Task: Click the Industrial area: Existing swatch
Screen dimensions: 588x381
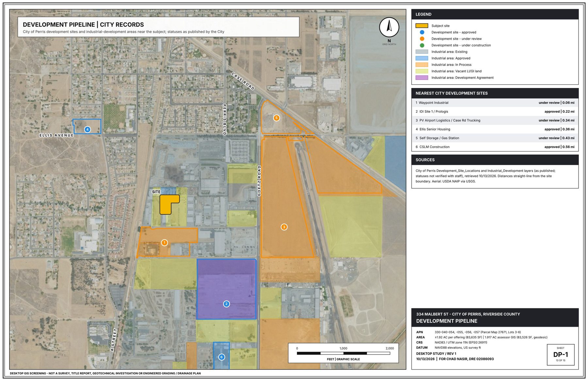Action: click(422, 52)
